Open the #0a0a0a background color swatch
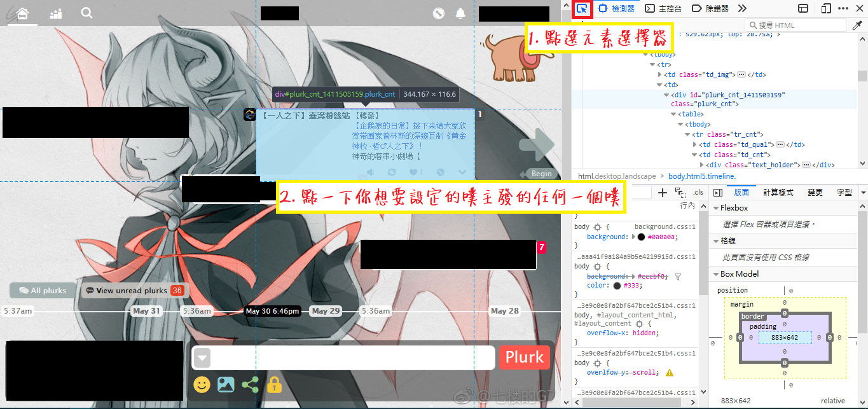This screenshot has height=409, width=868. [x=641, y=237]
